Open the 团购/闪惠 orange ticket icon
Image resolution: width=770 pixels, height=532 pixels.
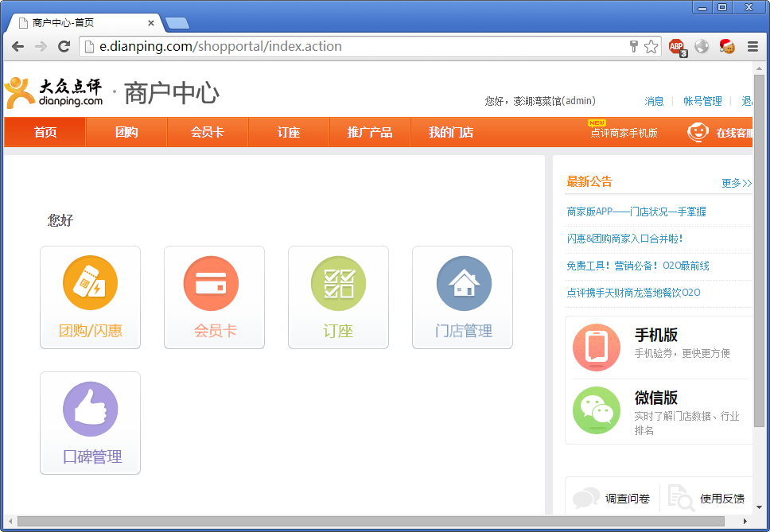click(91, 282)
